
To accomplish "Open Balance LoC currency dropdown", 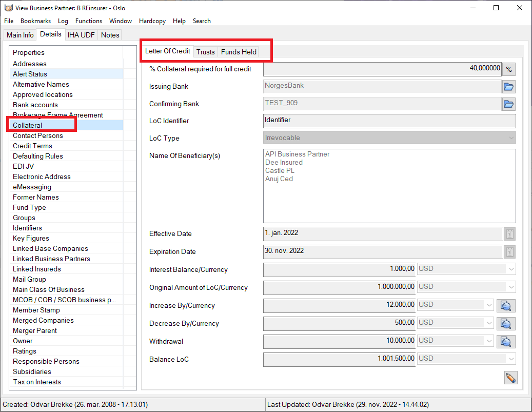I will click(x=510, y=359).
